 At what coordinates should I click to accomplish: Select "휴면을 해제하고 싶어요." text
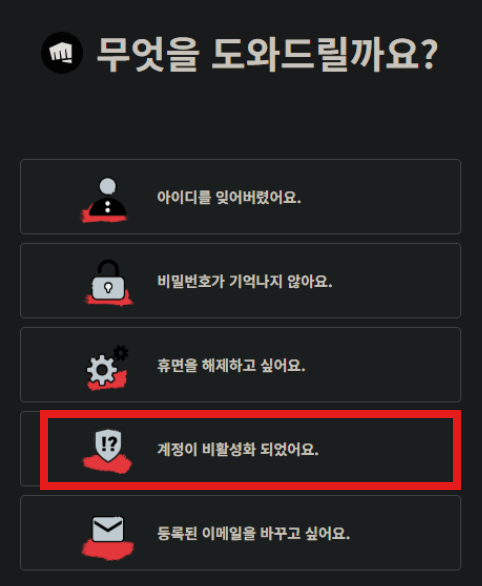pos(231,365)
